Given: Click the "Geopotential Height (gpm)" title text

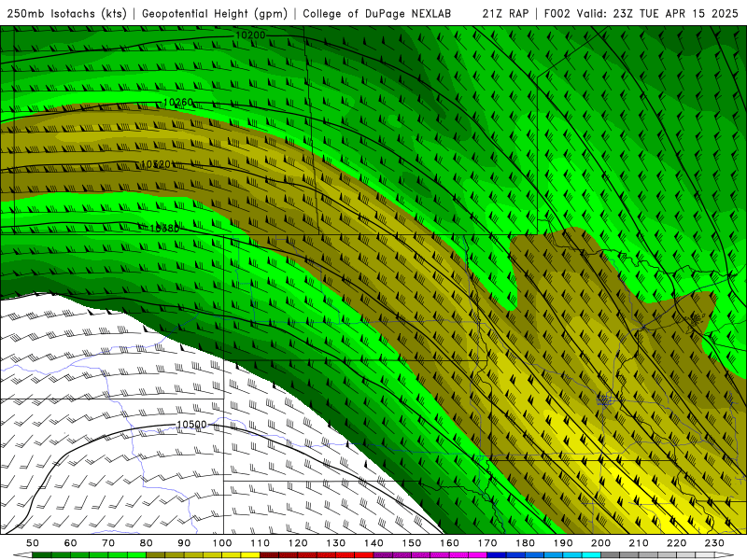Looking at the screenshot, I should click(215, 13).
